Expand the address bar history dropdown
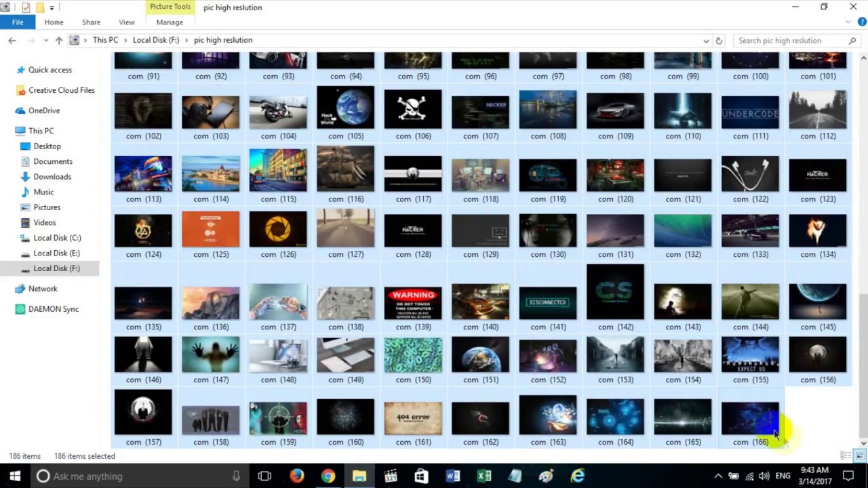This screenshot has width=868, height=488. click(706, 41)
